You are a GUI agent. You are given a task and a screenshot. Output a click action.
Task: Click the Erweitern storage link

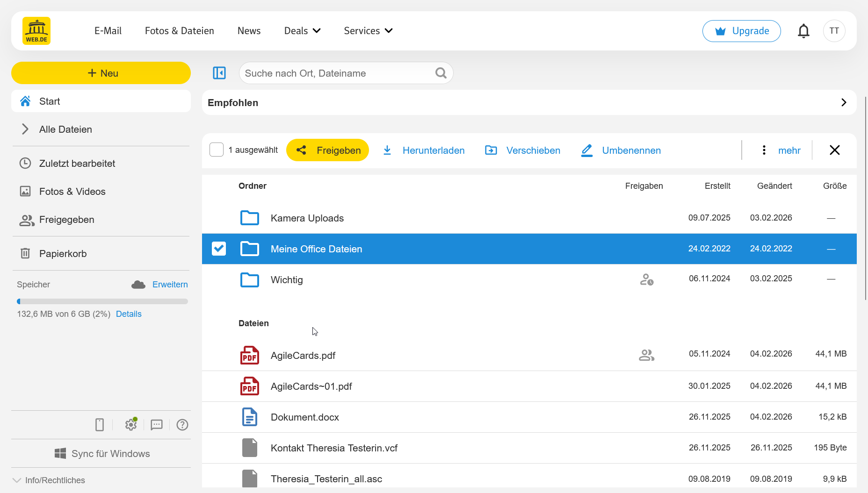pyautogui.click(x=170, y=285)
